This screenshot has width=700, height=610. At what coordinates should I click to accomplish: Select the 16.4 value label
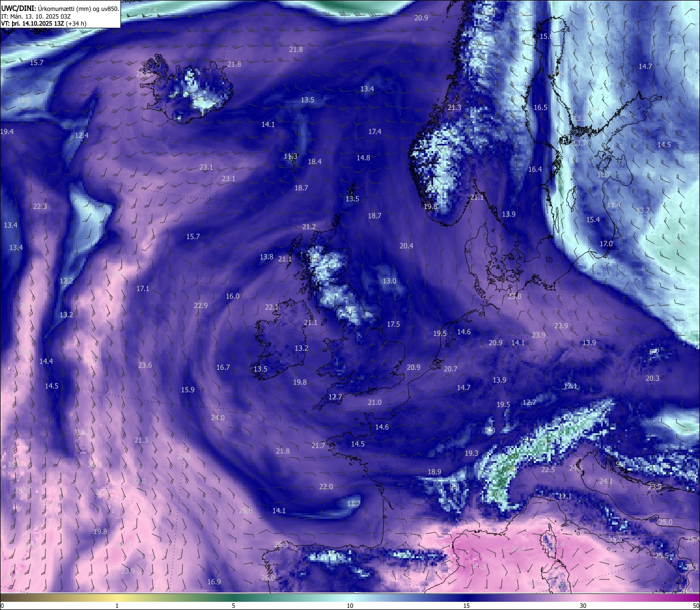pos(535,170)
